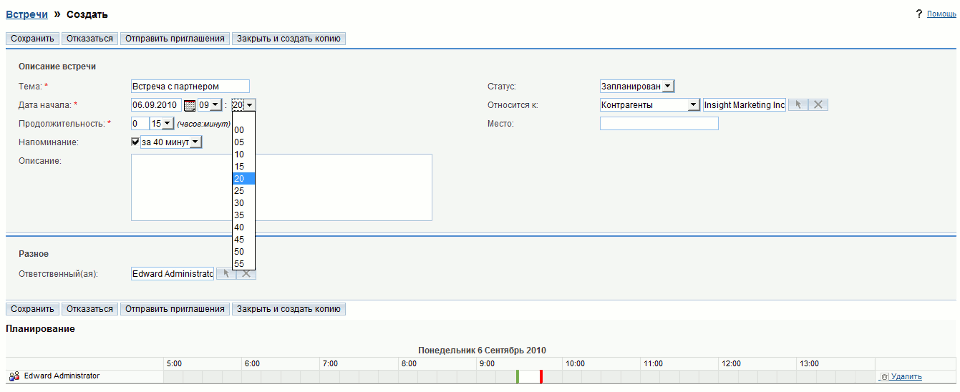Open the Встречи breadcrumb link
The height and width of the screenshot is (392, 960).
coord(27,15)
